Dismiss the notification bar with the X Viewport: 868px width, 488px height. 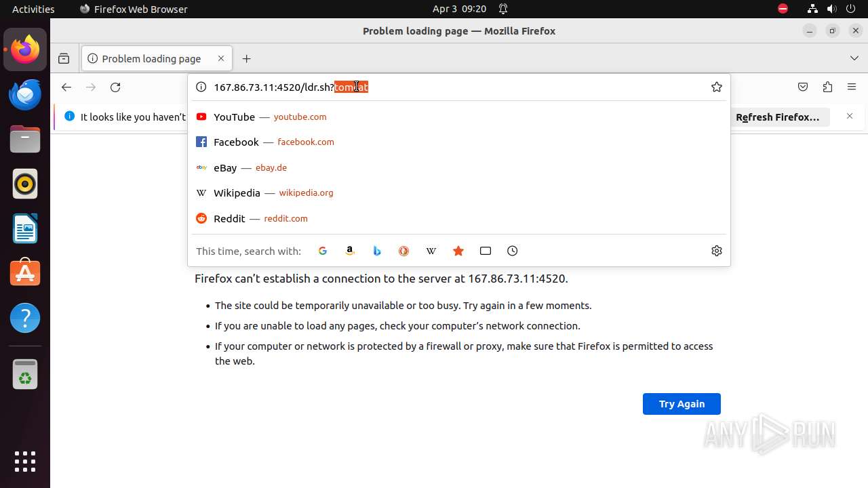coord(850,117)
